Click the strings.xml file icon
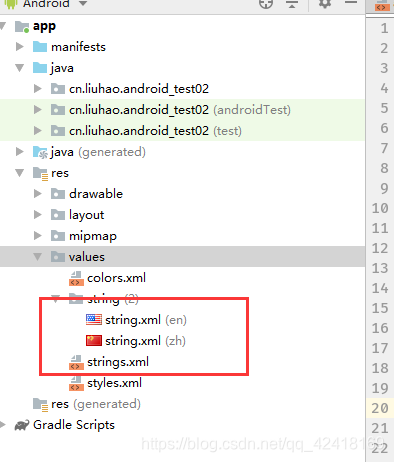This screenshot has width=394, height=462. click(x=76, y=362)
